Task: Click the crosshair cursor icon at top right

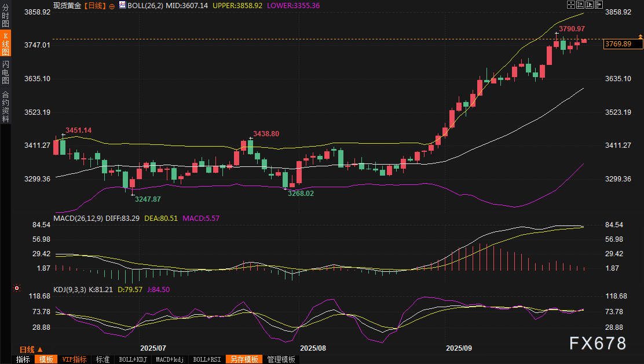Action: [572, 5]
